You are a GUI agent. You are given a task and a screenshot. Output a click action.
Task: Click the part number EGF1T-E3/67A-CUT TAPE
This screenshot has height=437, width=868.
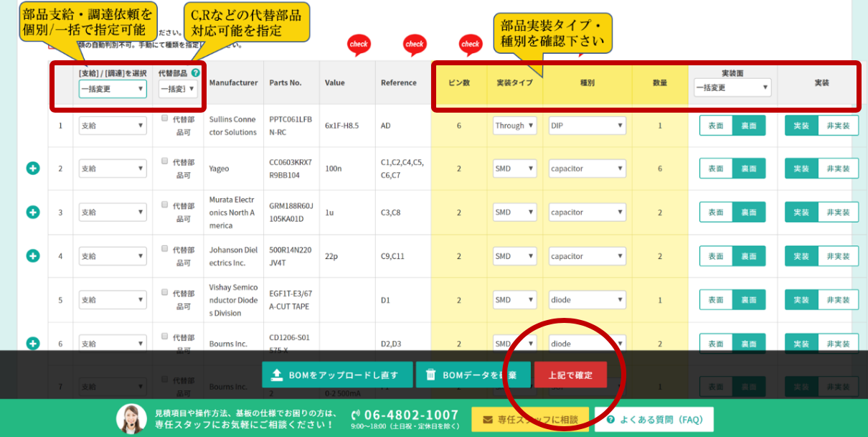tap(292, 300)
